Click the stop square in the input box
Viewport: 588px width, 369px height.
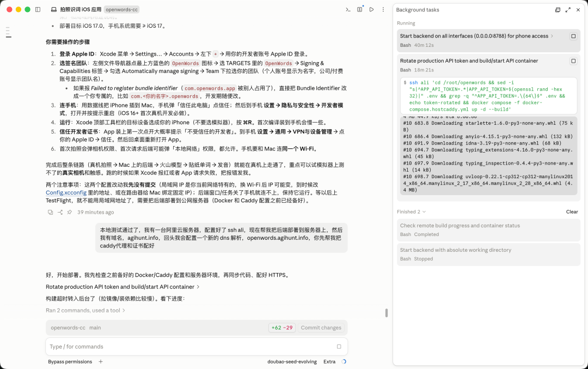pyautogui.click(x=339, y=347)
